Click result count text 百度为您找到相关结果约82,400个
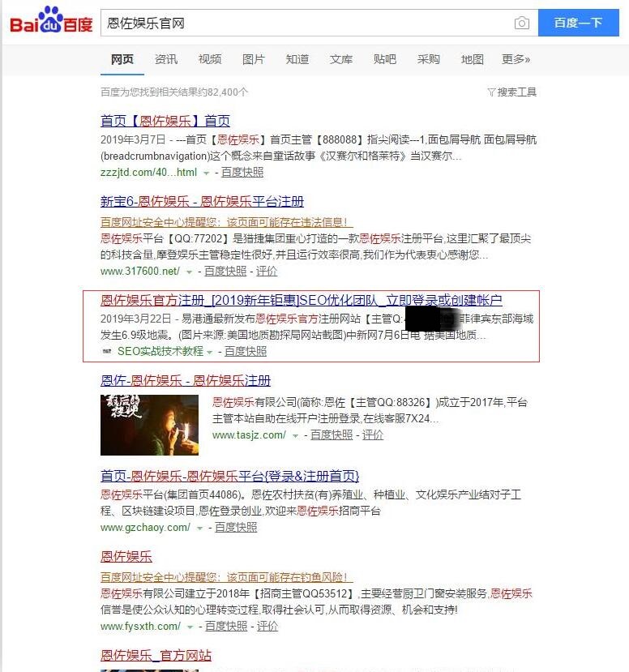The image size is (629, 672). pyautogui.click(x=174, y=92)
